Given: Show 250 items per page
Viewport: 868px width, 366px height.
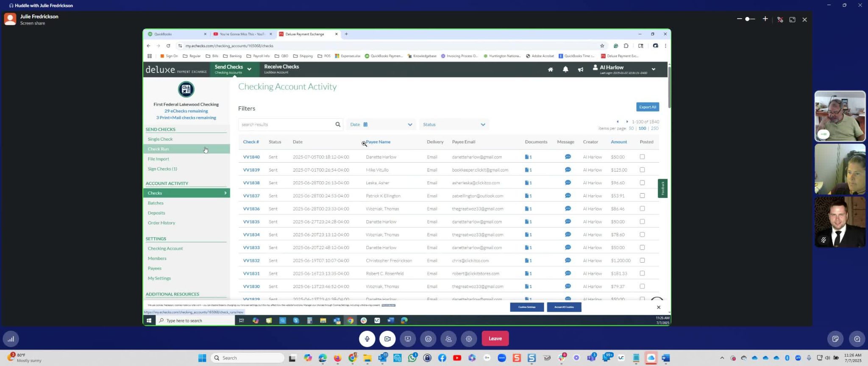Looking at the screenshot, I should point(654,128).
